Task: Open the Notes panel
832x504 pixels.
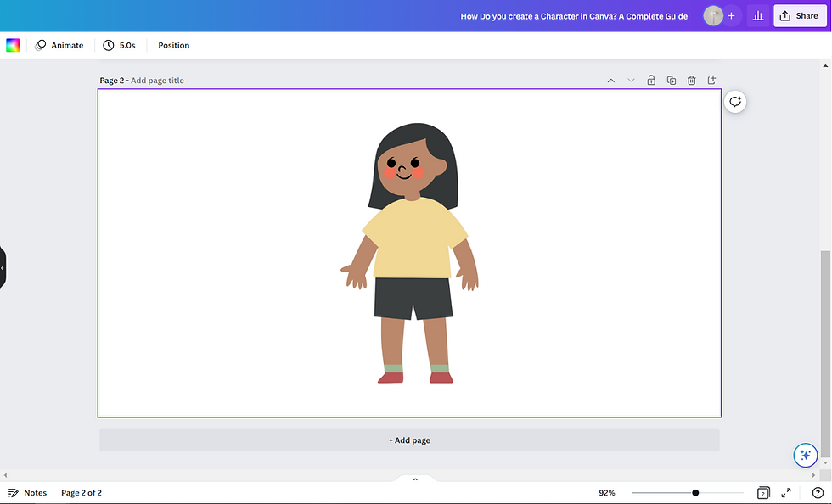Action: click(27, 493)
